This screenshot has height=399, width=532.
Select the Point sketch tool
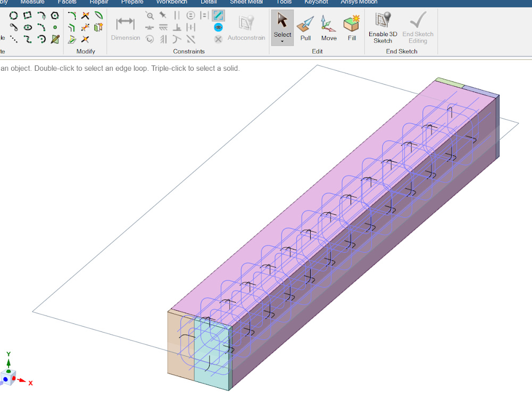tap(55, 28)
